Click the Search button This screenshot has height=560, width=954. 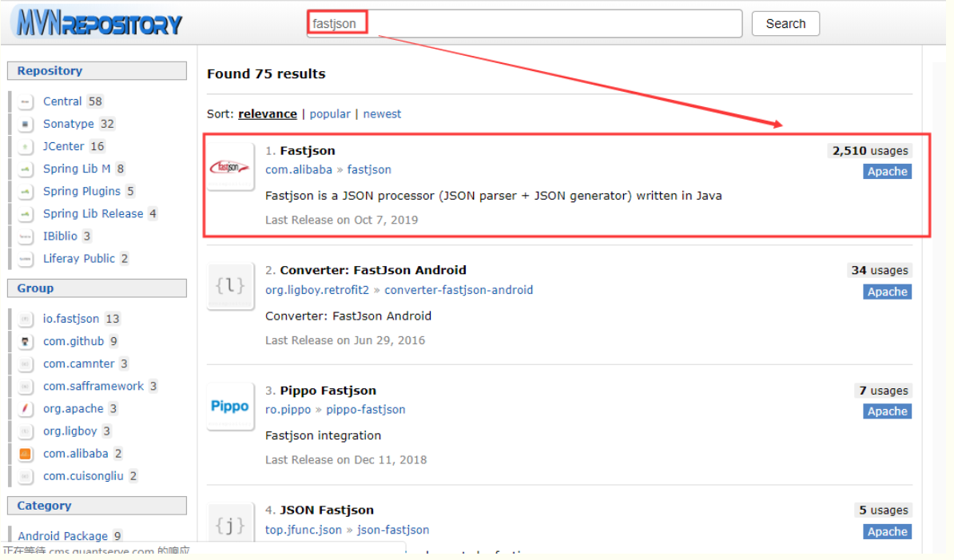(x=785, y=24)
